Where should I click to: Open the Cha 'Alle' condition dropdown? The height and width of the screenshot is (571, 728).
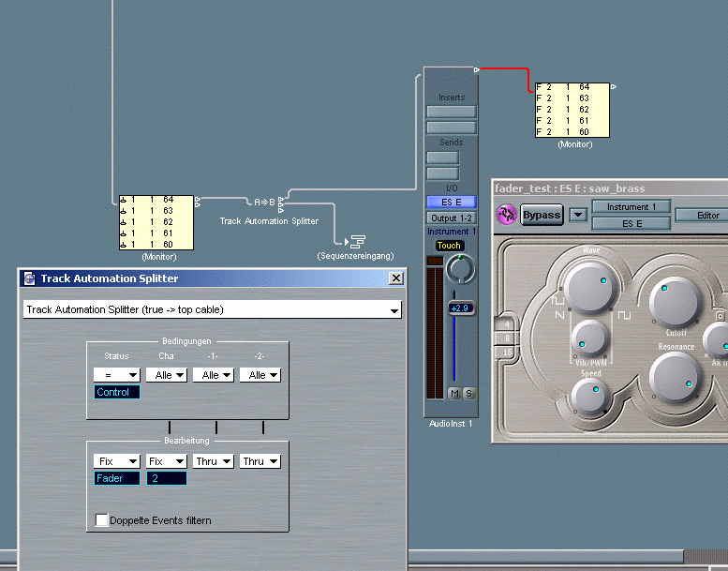[167, 375]
